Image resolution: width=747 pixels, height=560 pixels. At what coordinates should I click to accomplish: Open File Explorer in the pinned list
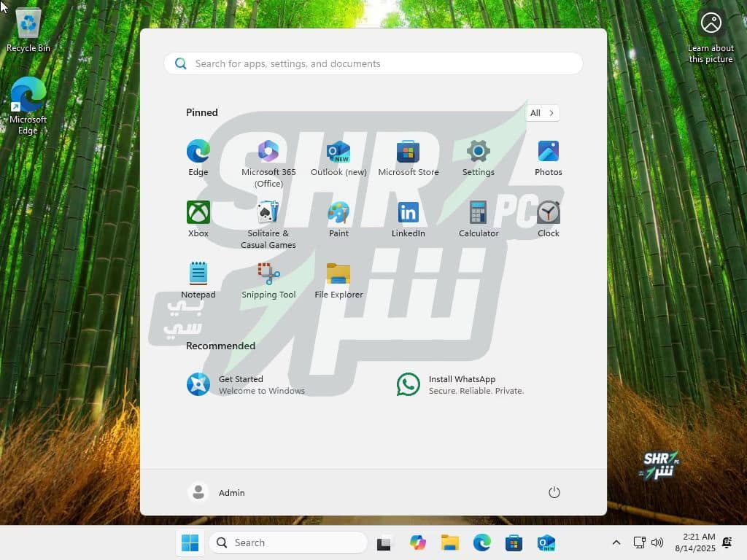338,280
